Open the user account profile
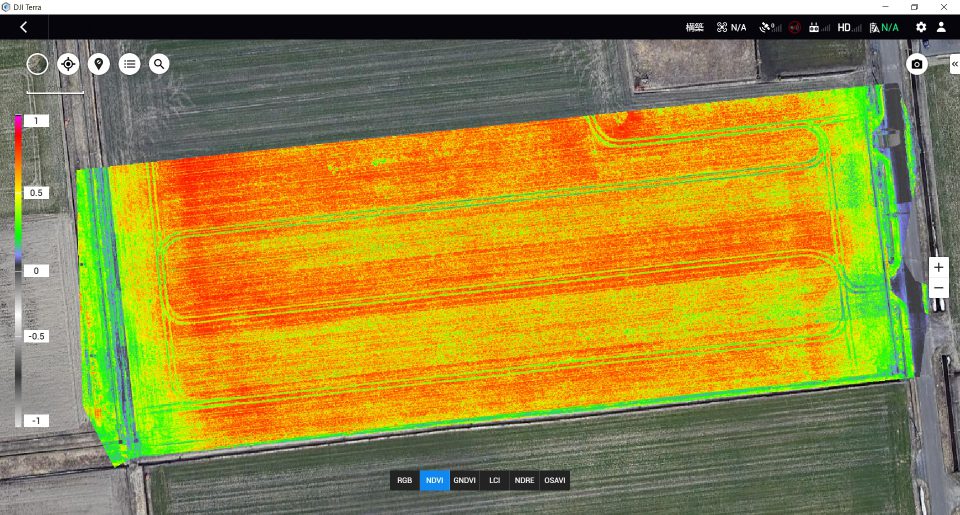The image size is (960, 515). pos(941,27)
